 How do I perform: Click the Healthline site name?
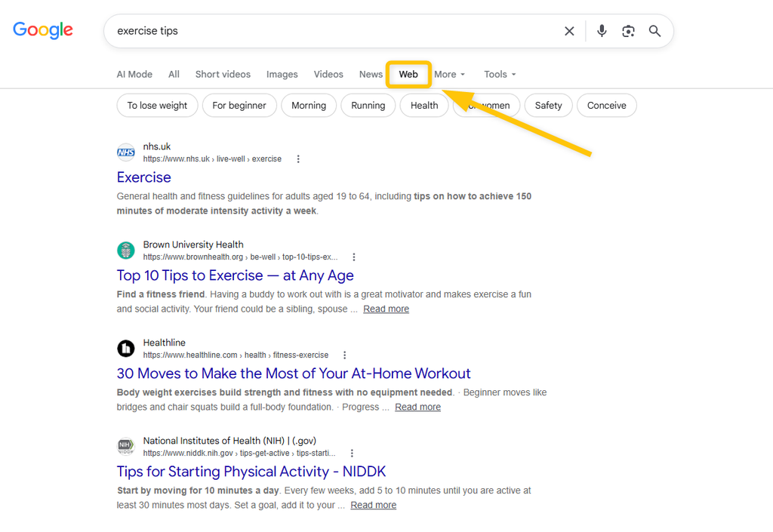(x=164, y=343)
